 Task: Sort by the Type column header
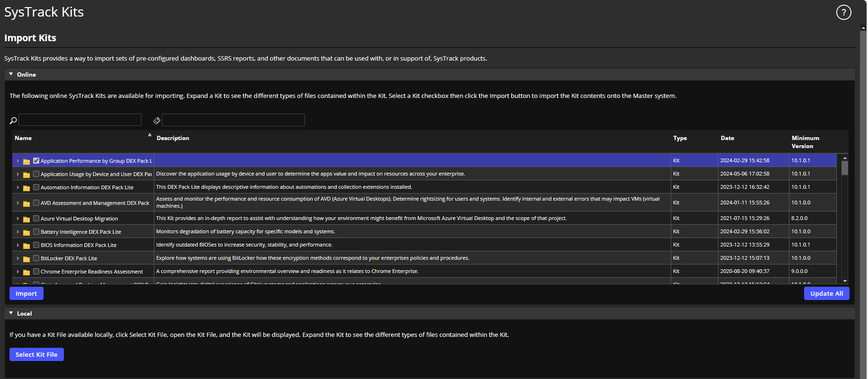680,138
